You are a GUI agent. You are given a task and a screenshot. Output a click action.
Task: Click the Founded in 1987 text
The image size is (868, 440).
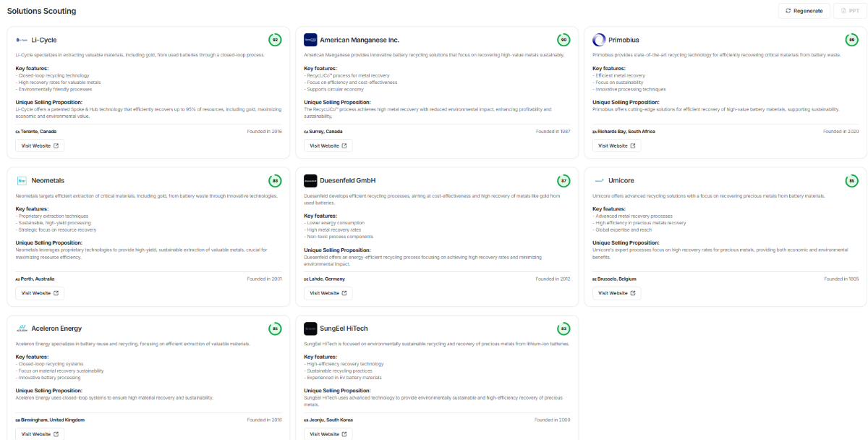[x=553, y=132]
